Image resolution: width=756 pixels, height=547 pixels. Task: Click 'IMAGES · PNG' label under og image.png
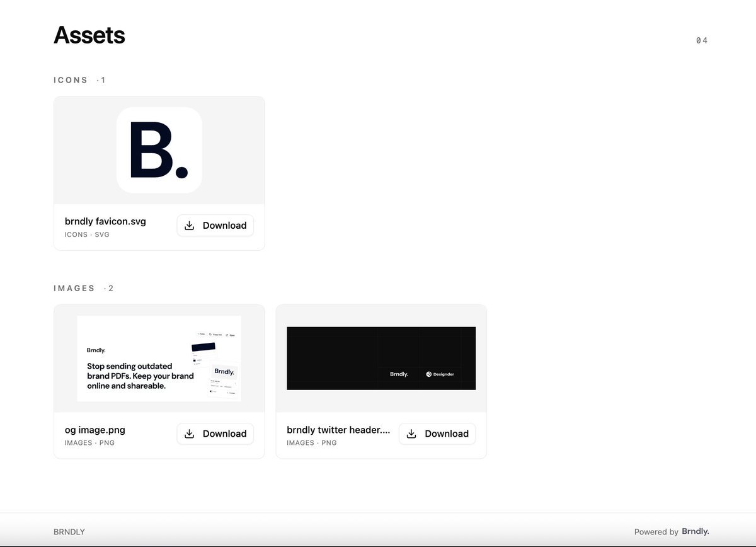pyautogui.click(x=89, y=442)
